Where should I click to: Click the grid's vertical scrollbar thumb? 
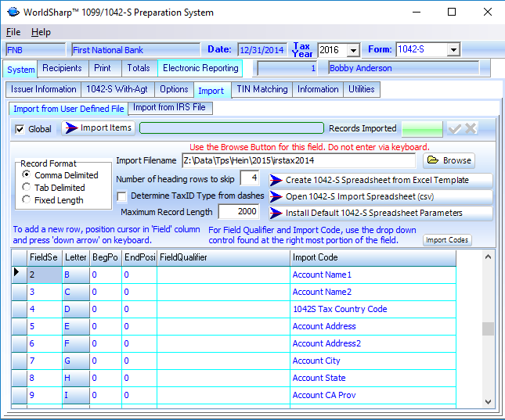488,328
